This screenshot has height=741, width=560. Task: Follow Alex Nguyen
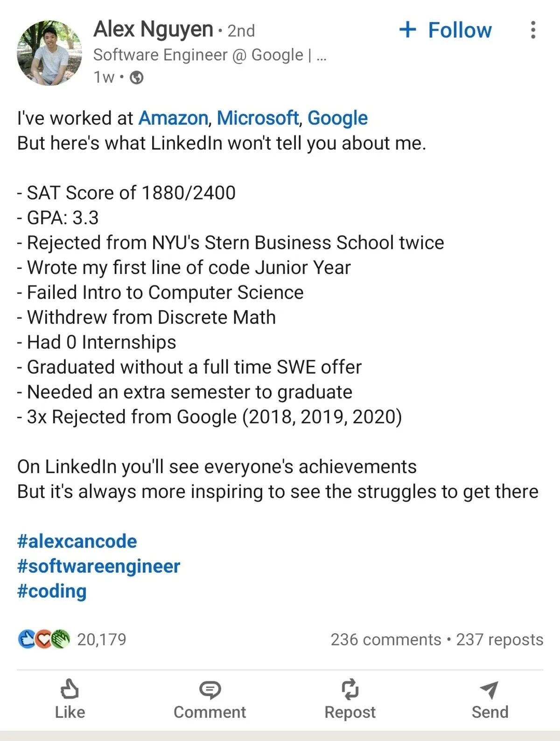pyautogui.click(x=460, y=30)
